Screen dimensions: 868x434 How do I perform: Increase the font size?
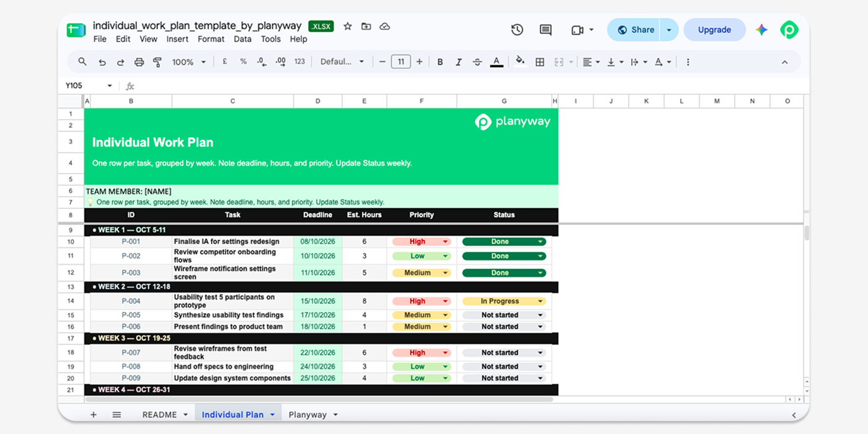coord(420,62)
